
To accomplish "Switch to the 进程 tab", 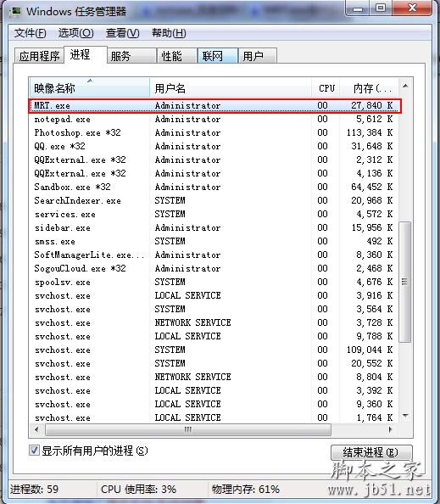I will click(x=86, y=54).
